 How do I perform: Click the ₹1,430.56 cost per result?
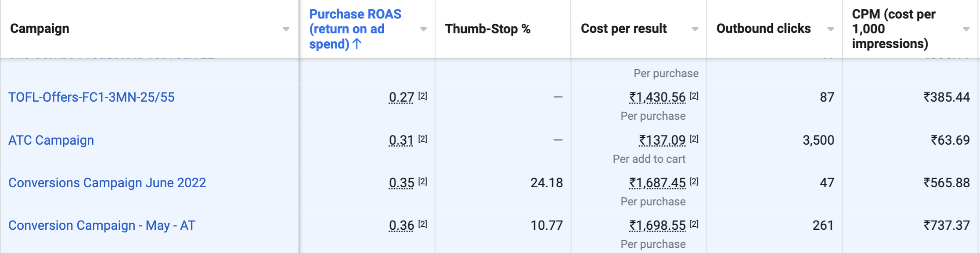tap(657, 97)
